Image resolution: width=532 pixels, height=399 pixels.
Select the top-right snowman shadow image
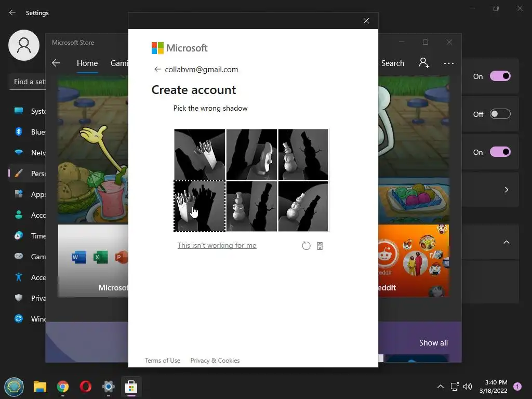pos(303,154)
